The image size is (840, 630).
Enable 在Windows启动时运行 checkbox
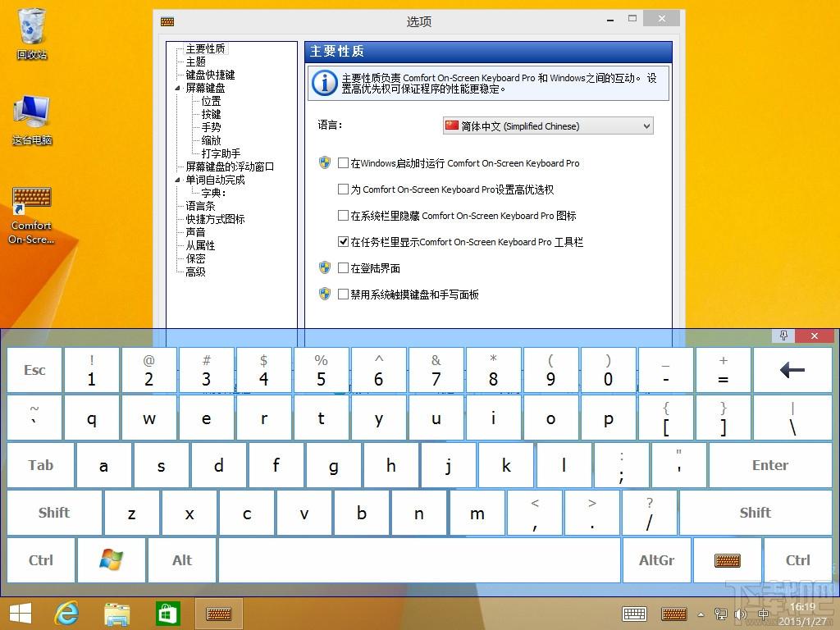coord(344,163)
